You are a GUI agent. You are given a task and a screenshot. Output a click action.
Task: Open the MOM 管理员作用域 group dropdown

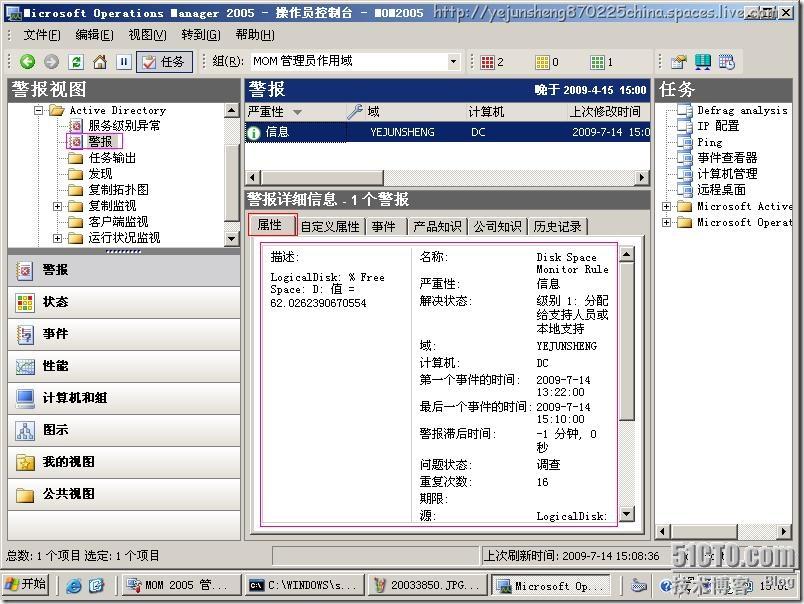(453, 62)
